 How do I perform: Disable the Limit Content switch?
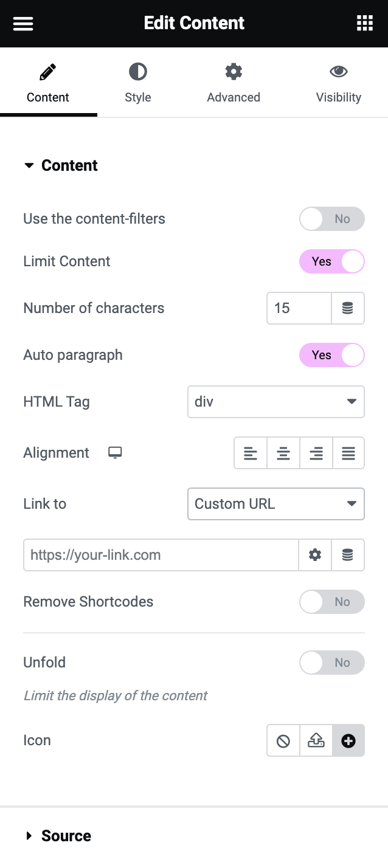pos(332,261)
